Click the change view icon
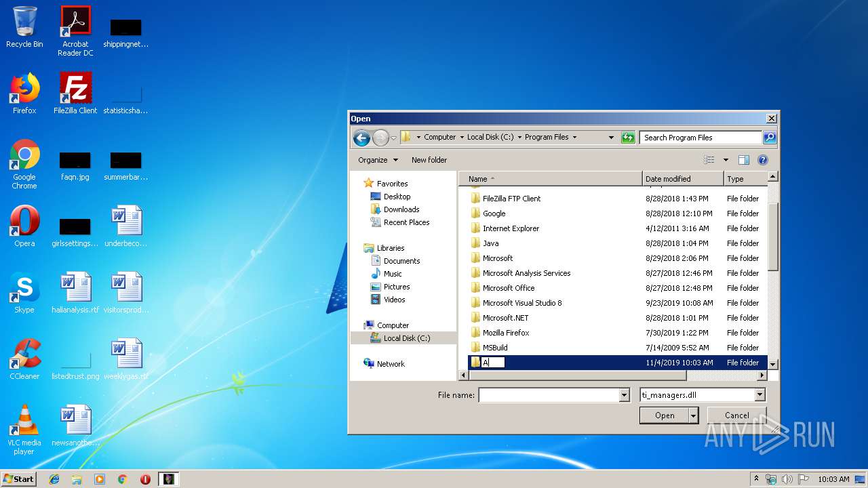868x488 pixels. (x=709, y=160)
